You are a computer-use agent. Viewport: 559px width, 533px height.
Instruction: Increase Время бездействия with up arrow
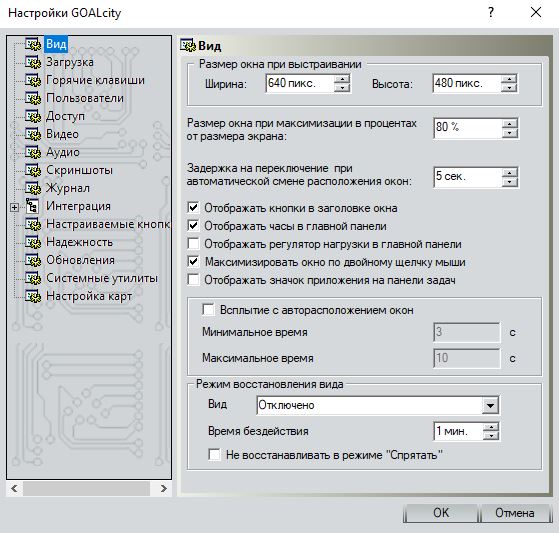point(491,427)
